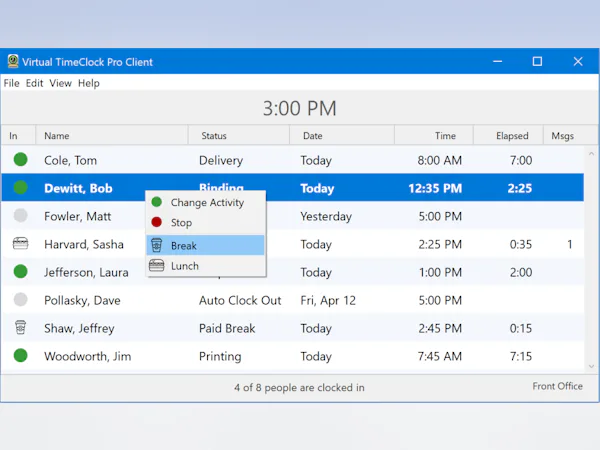The width and height of the screenshot is (600, 450).
Task: Click the scrollbar up arrow
Action: pos(591,154)
